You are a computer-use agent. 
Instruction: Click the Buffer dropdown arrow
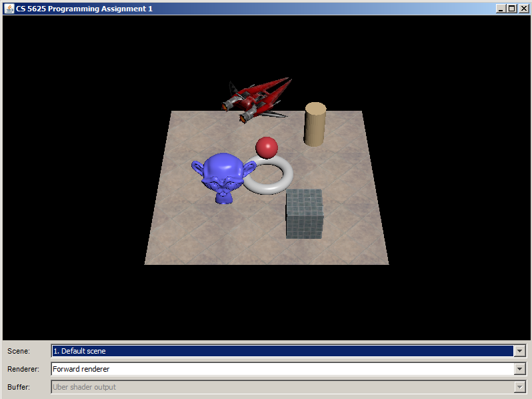(520, 387)
